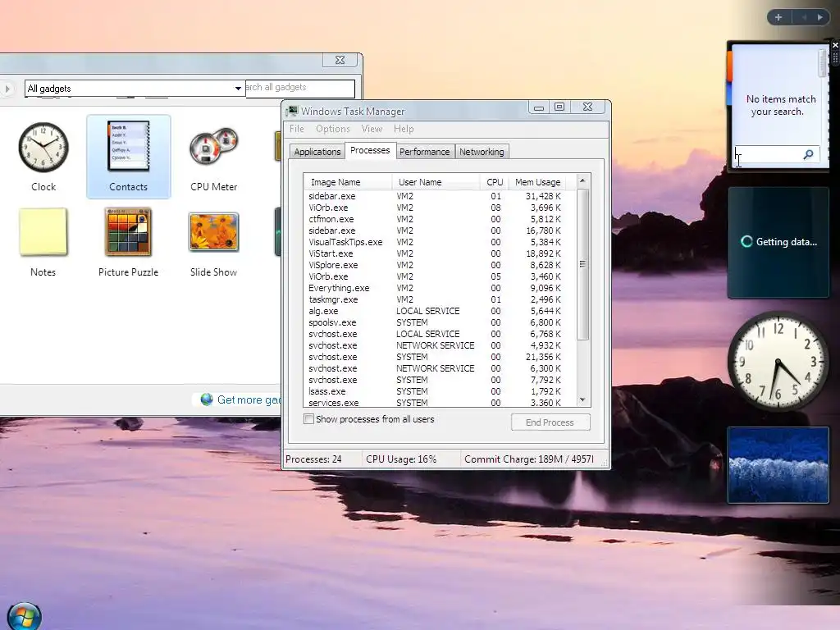Select the alg.exe process row

click(441, 311)
